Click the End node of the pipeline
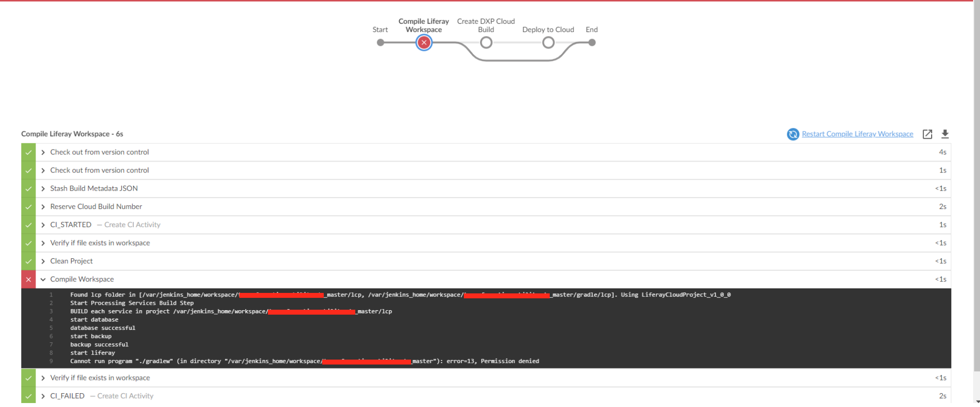 tap(592, 42)
